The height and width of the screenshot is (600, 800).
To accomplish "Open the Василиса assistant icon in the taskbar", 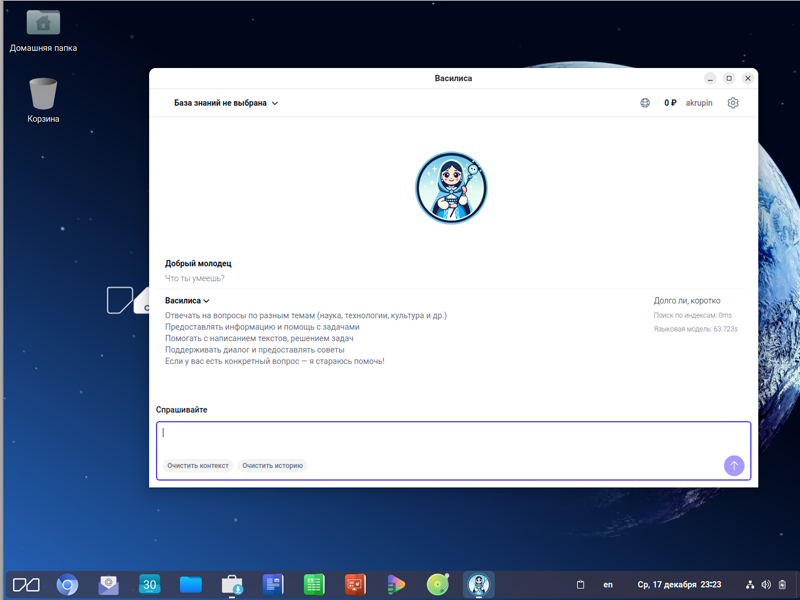I will click(x=477, y=584).
